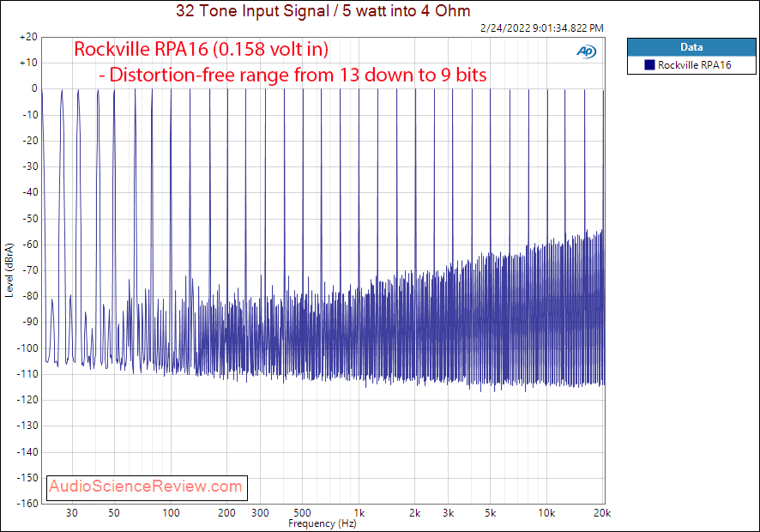Click the AP logo in the chart corner
This screenshot has width=760, height=532.
pyautogui.click(x=586, y=51)
